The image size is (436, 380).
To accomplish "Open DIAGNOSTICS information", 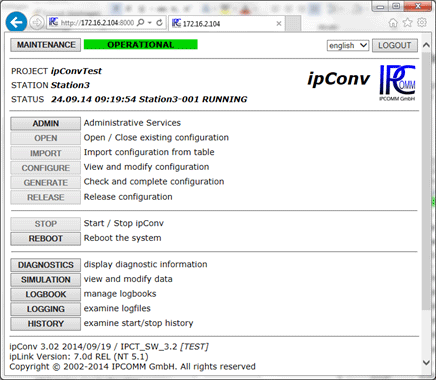I will tap(46, 265).
